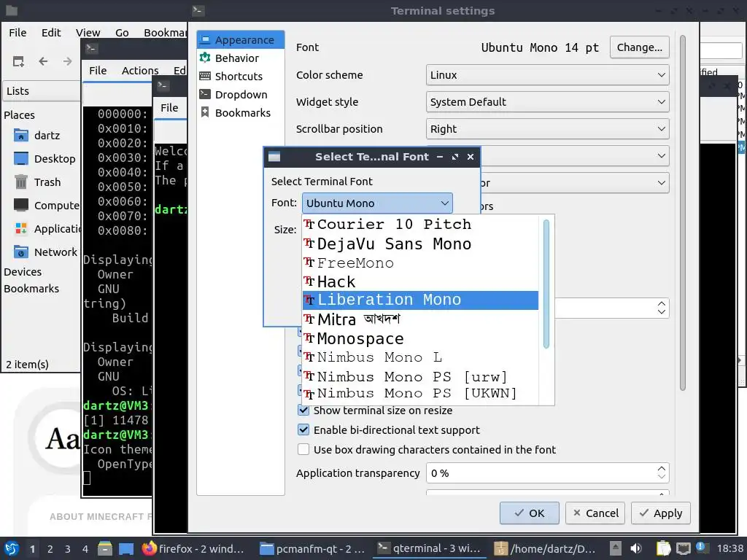Choose Nimbus Mono L from font list
The image size is (747, 560).
pyautogui.click(x=420, y=357)
